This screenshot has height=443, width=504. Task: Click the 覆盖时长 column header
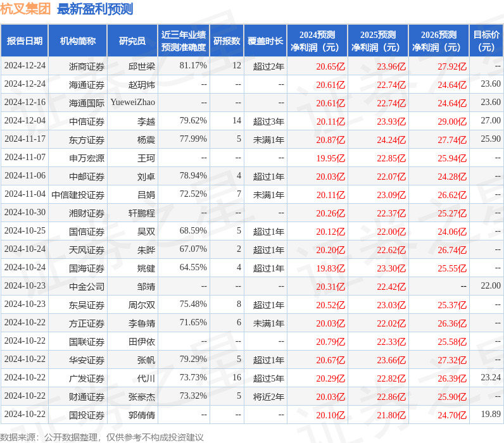tap(265, 41)
